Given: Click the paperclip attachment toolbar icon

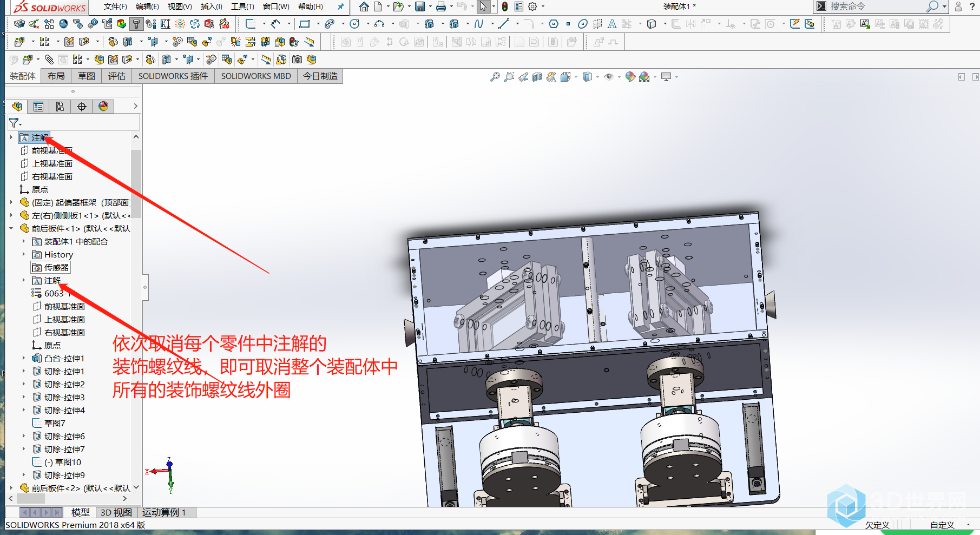Looking at the screenshot, I should coord(49,60).
